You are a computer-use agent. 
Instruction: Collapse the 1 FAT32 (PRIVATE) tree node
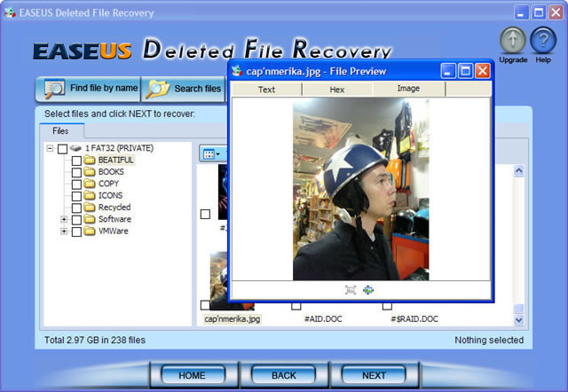(x=50, y=148)
